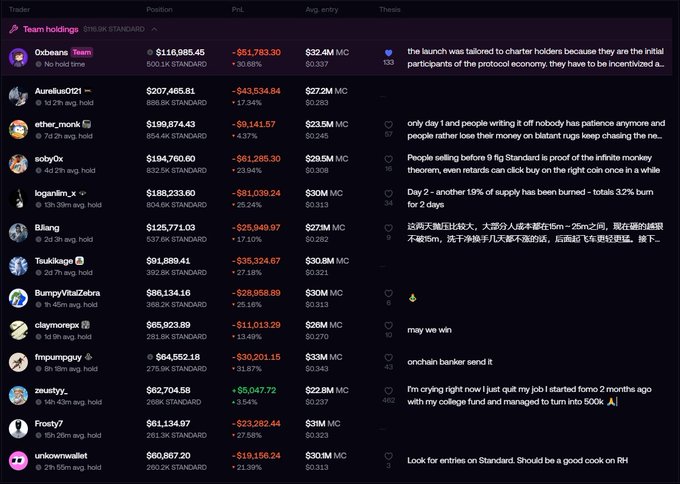Select avg entry $22.8M MC
This screenshot has width=680, height=484.
click(x=327, y=390)
